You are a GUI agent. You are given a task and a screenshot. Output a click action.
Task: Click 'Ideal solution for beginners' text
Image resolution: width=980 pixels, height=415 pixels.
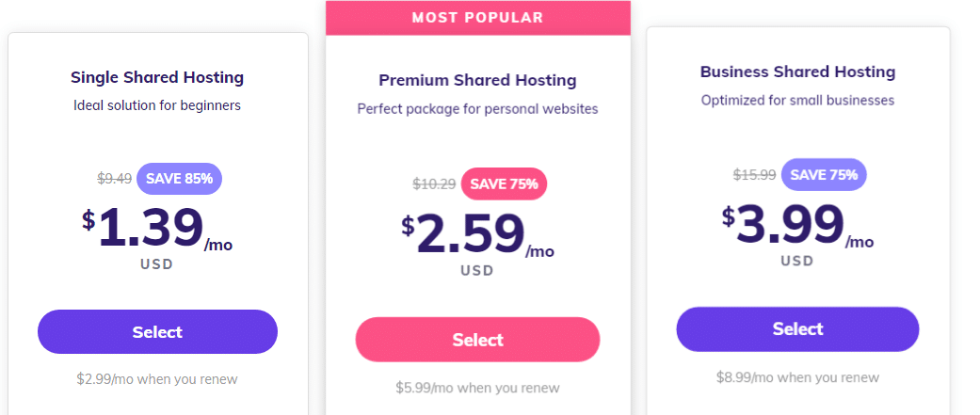tap(157, 105)
